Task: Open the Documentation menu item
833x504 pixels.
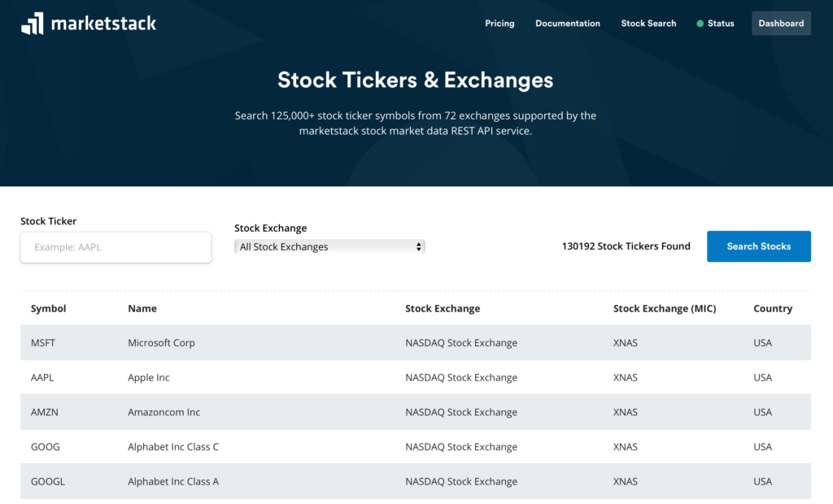Action: (x=567, y=24)
